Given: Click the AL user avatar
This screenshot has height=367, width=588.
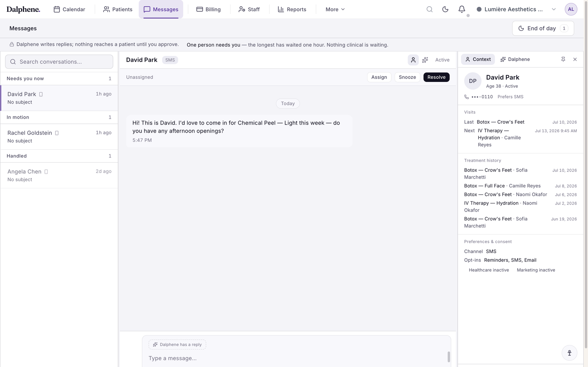Looking at the screenshot, I should coord(571,9).
